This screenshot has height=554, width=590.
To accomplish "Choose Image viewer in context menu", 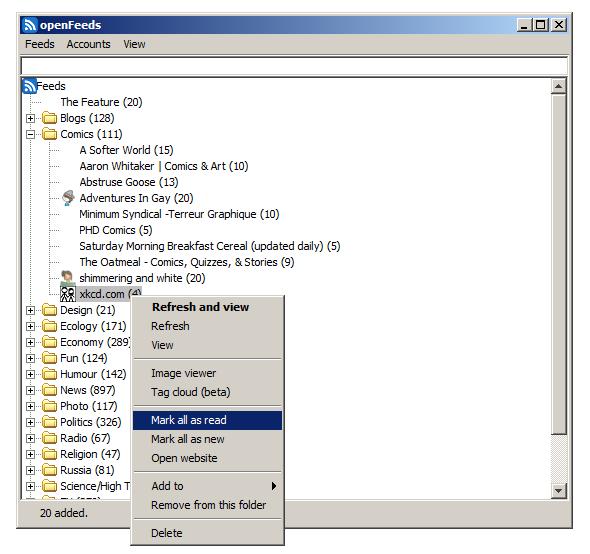I will click(x=208, y=373).
